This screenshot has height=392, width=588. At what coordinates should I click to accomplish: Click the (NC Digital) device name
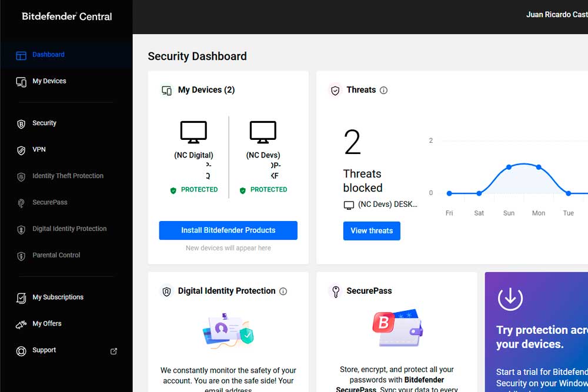193,155
